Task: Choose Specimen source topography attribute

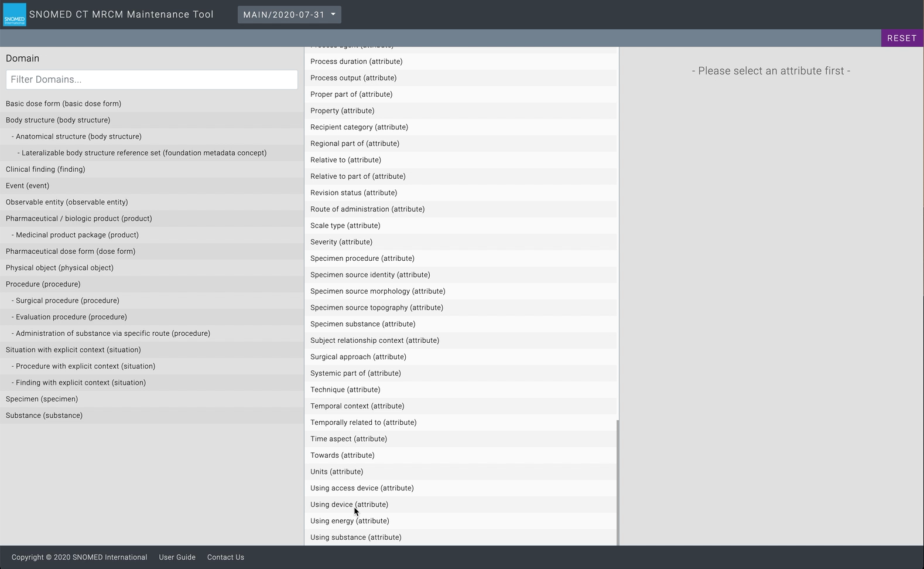Action: click(x=460, y=308)
